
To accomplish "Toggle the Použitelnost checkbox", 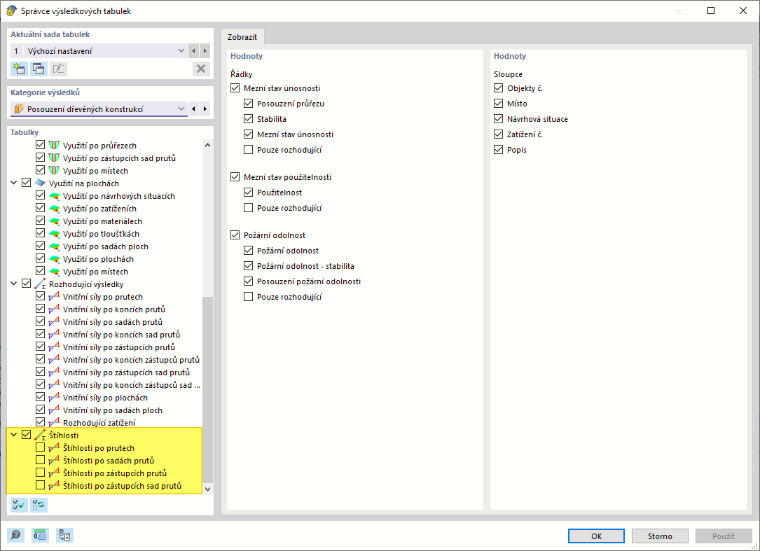I will click(249, 192).
